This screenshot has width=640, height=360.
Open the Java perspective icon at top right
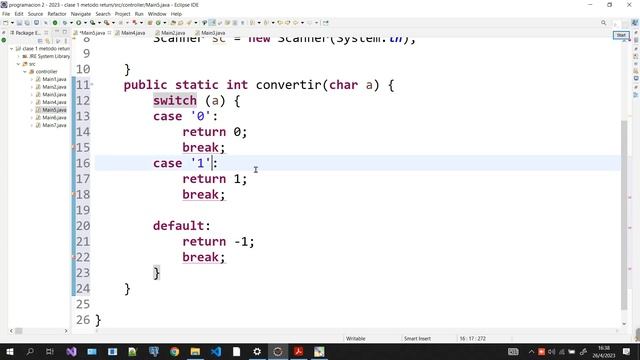635,23
